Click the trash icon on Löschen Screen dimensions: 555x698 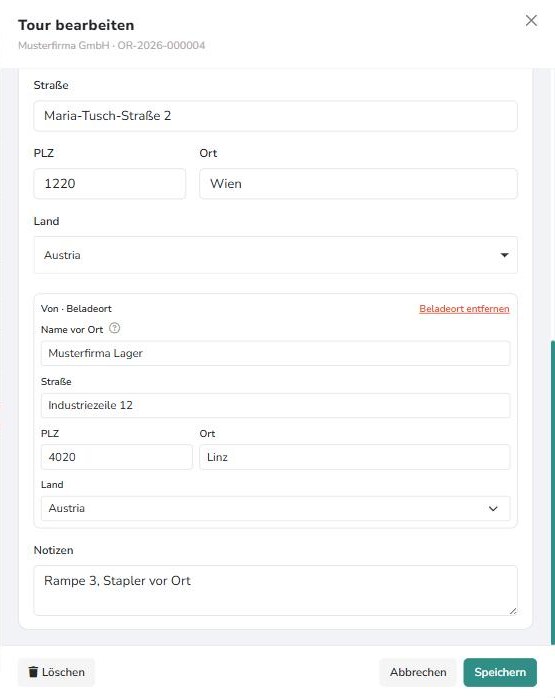(33, 672)
